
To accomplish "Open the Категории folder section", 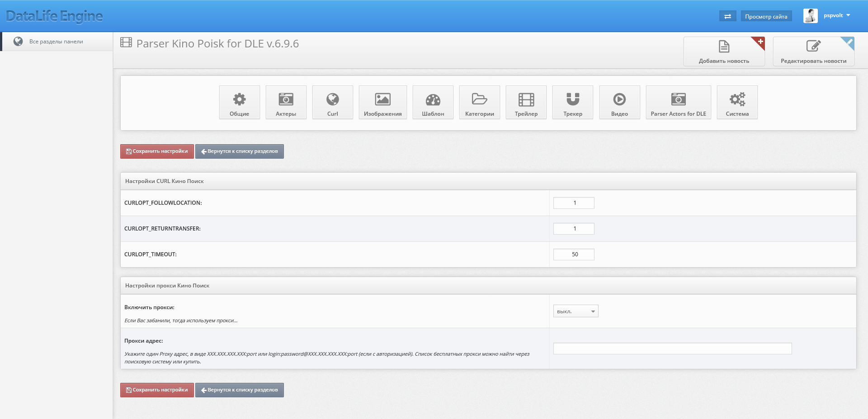I will click(x=479, y=102).
